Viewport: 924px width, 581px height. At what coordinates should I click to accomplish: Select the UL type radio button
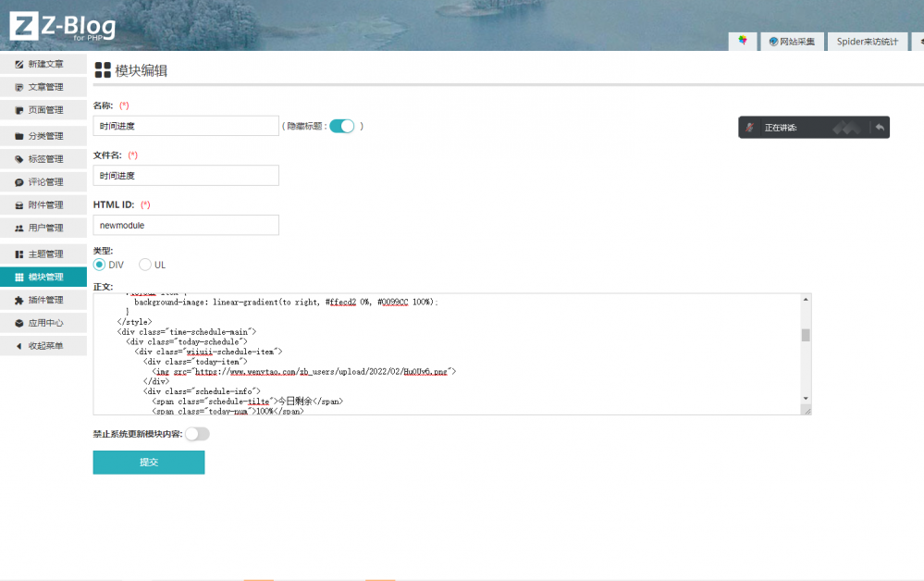(145, 265)
